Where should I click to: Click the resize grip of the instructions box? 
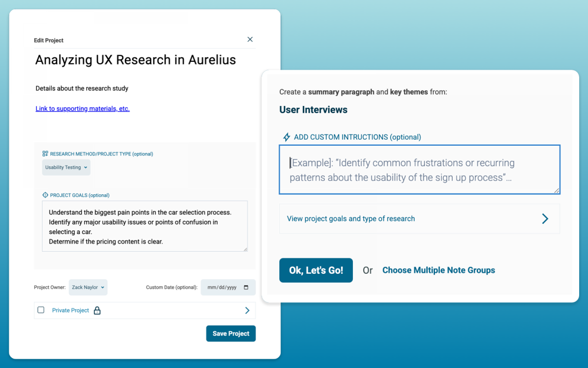557,191
